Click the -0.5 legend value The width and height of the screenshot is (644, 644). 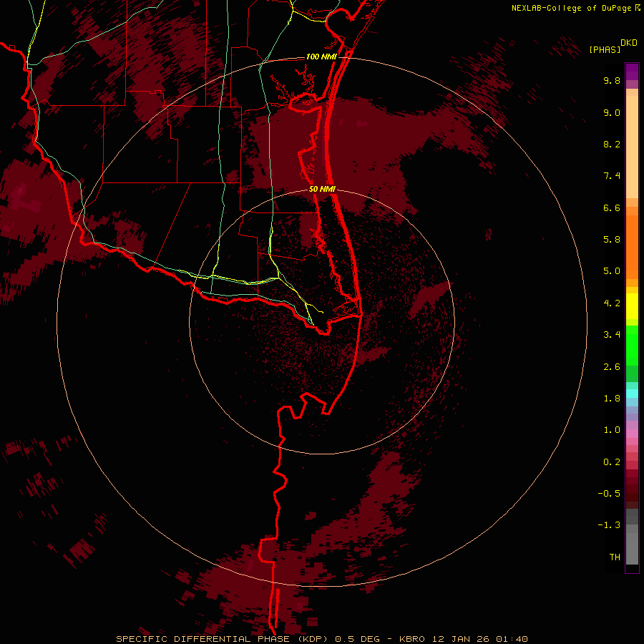tap(609, 494)
